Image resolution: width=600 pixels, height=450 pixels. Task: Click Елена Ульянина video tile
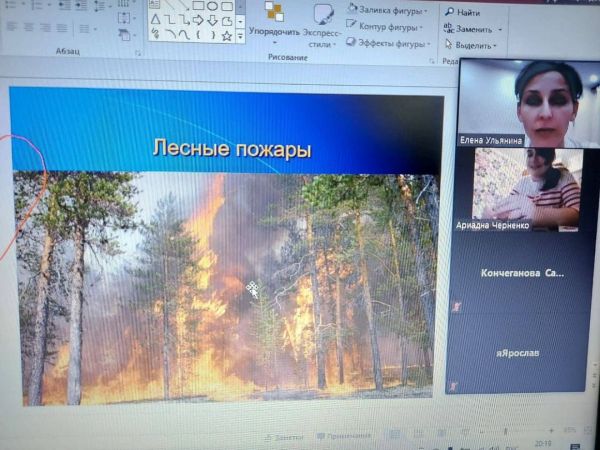[x=520, y=103]
